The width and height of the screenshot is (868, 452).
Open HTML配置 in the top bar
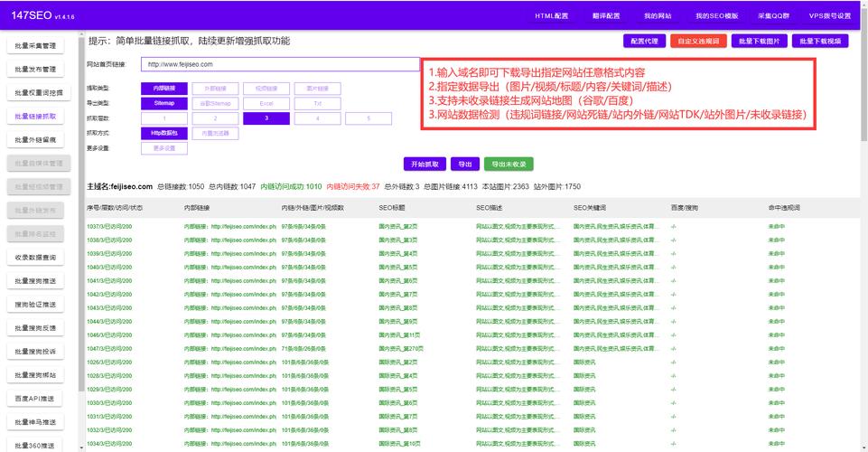(551, 16)
